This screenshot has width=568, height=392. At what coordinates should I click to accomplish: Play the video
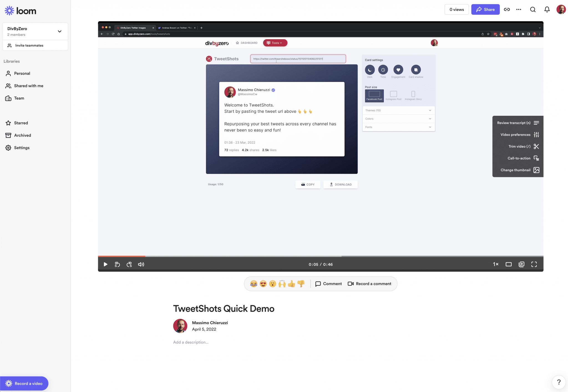105,264
